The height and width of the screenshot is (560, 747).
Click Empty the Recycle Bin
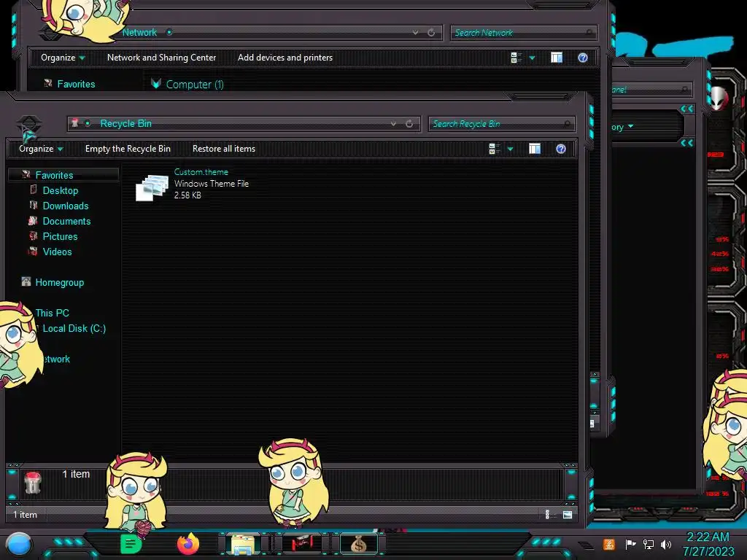128,149
